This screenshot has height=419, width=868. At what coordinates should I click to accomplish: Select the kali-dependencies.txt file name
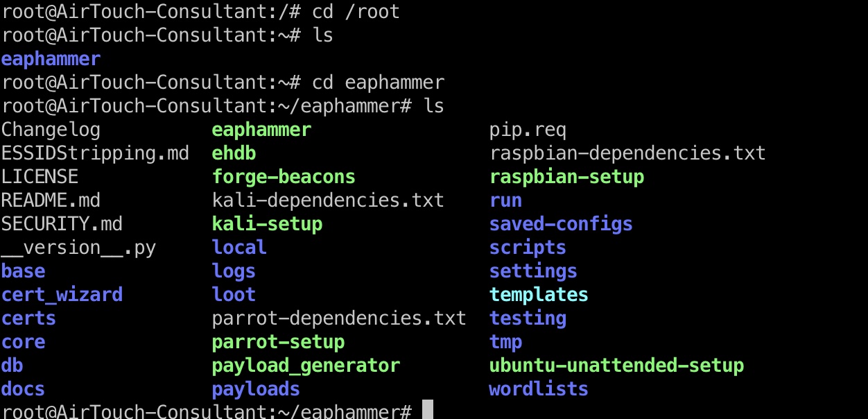coord(328,200)
